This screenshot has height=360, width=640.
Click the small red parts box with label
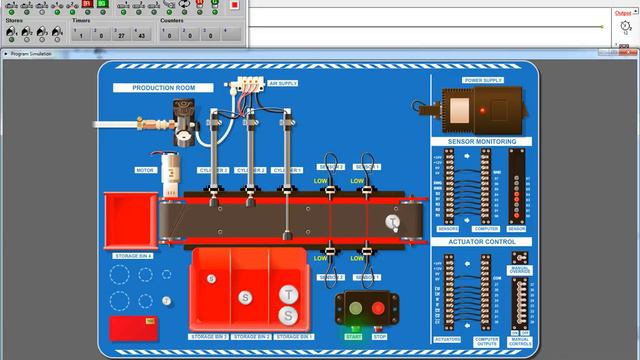[x=133, y=329]
